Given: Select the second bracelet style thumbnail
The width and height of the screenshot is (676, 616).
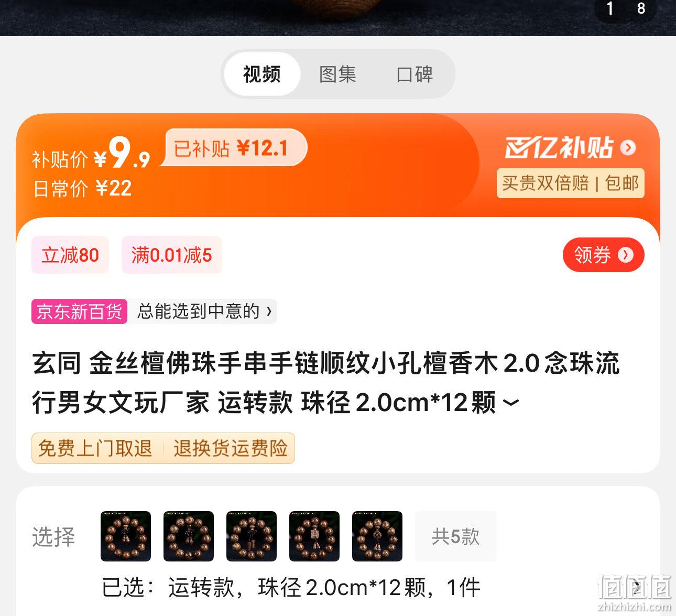Looking at the screenshot, I should [189, 536].
